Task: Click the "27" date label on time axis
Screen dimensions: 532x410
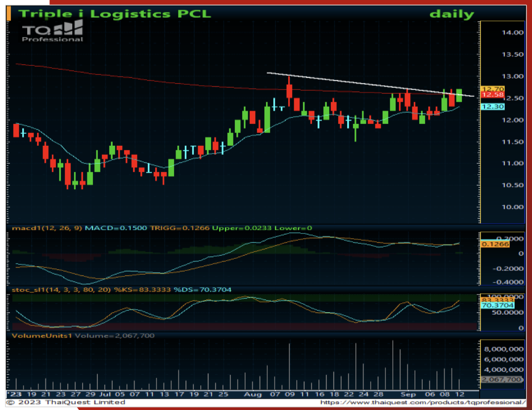Action: pos(76,394)
